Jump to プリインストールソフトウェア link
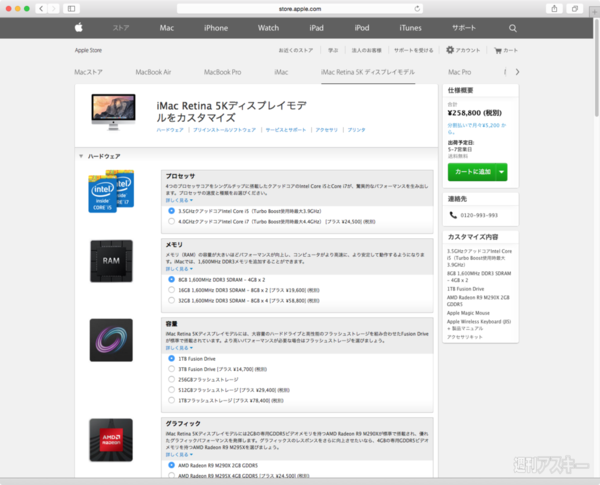The image size is (600, 485). (x=224, y=130)
